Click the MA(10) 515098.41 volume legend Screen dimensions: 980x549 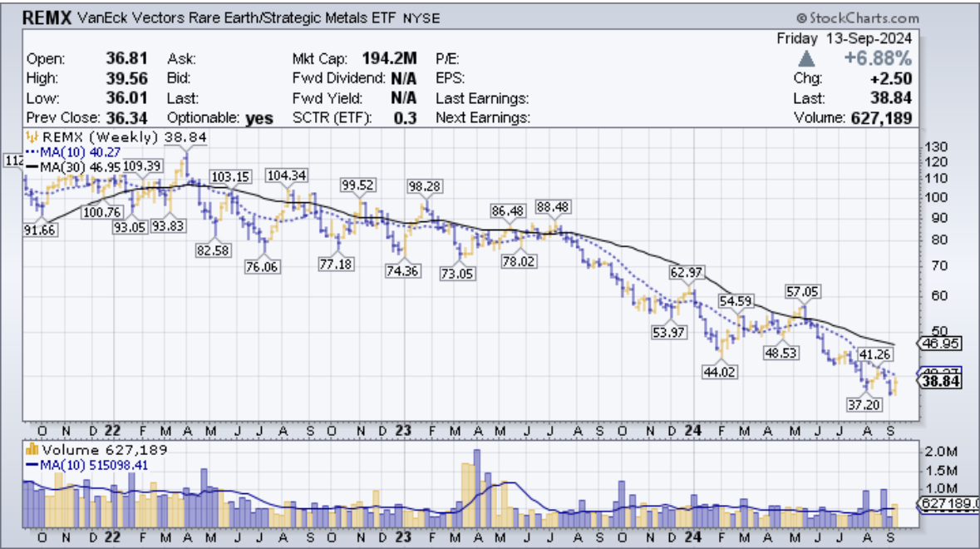87,465
